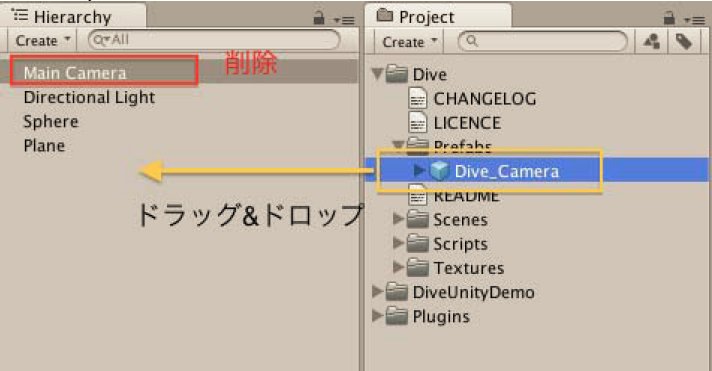The height and width of the screenshot is (371, 712).
Task: Open the Hierarchy Create dropdown
Action: coord(43,40)
